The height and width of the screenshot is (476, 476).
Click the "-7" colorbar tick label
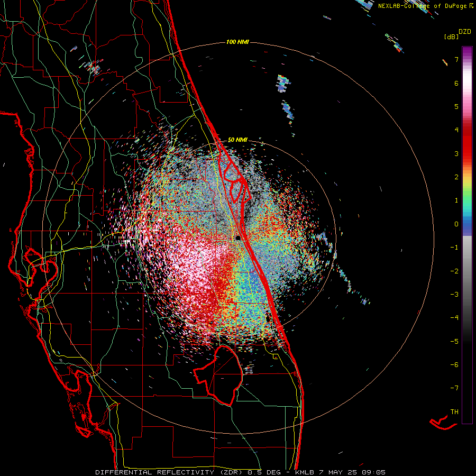tap(454, 388)
